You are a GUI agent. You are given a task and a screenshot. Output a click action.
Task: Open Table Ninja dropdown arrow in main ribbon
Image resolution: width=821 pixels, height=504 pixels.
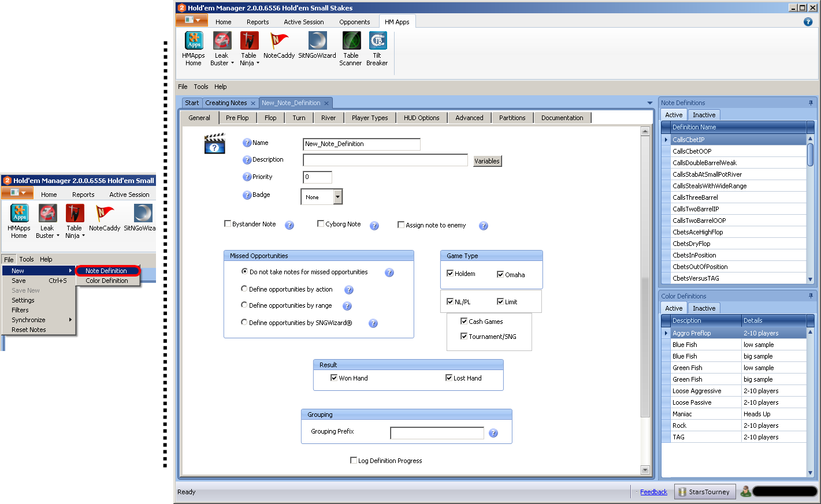(258, 63)
